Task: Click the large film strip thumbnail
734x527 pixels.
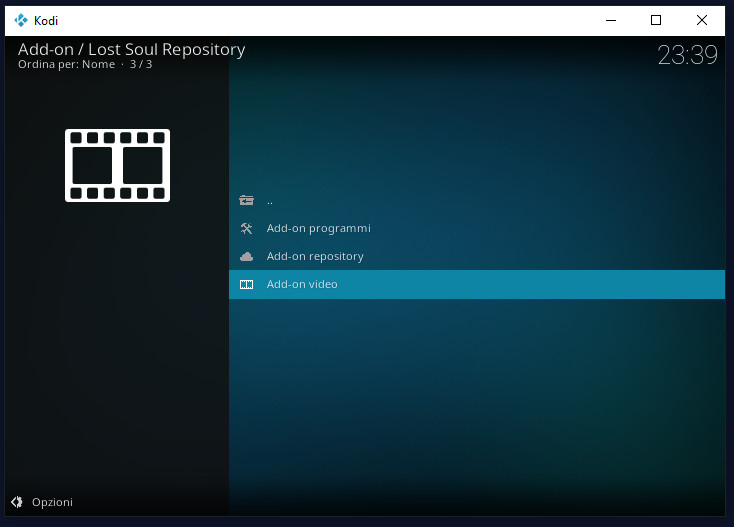Action: (117, 166)
